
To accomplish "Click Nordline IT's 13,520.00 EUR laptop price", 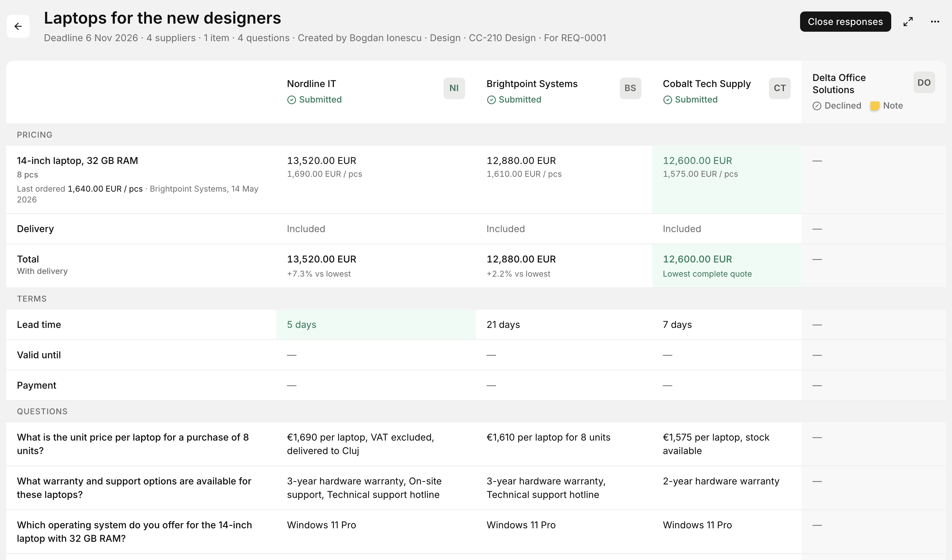I will coord(321,161).
